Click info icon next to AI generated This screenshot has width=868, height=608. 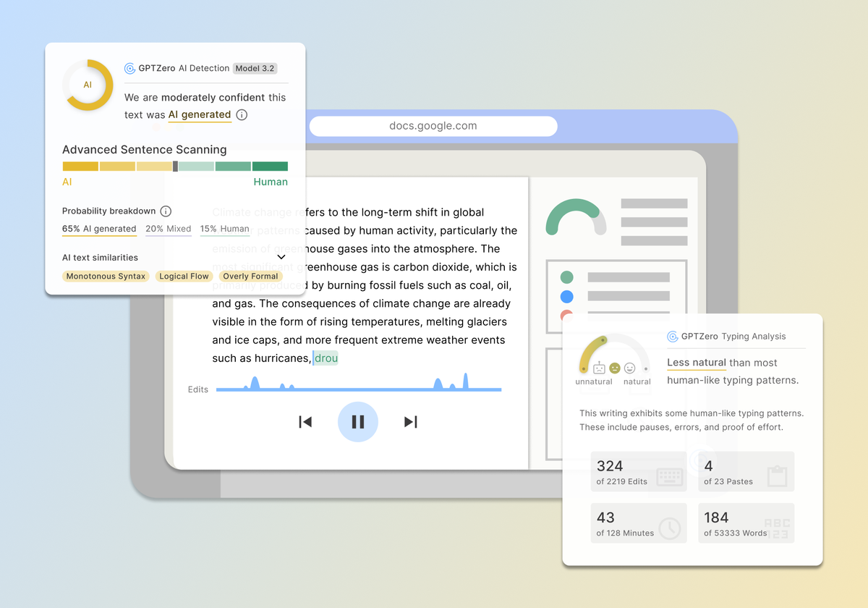[x=242, y=115]
